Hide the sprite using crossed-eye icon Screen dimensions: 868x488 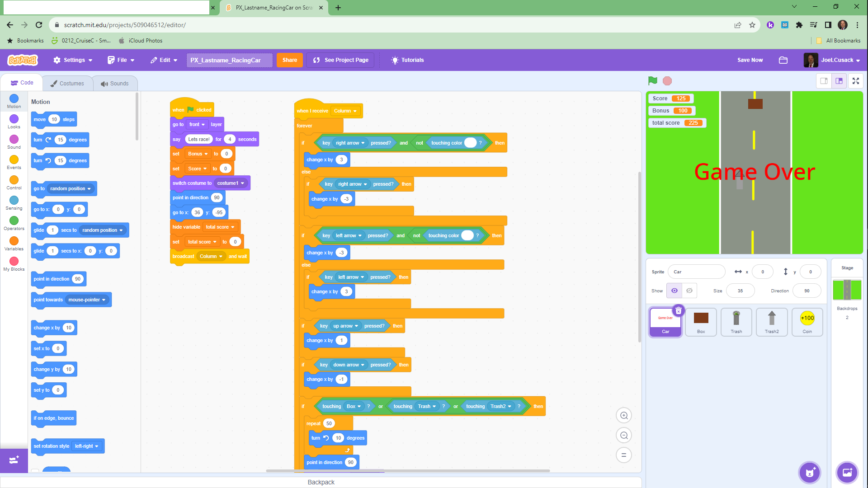coord(689,291)
